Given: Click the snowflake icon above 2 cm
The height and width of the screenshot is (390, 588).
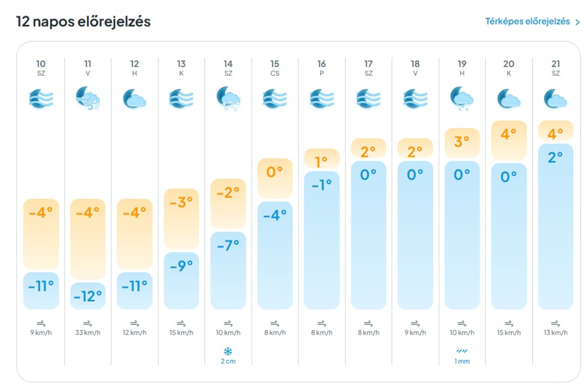Looking at the screenshot, I should pos(228,351).
